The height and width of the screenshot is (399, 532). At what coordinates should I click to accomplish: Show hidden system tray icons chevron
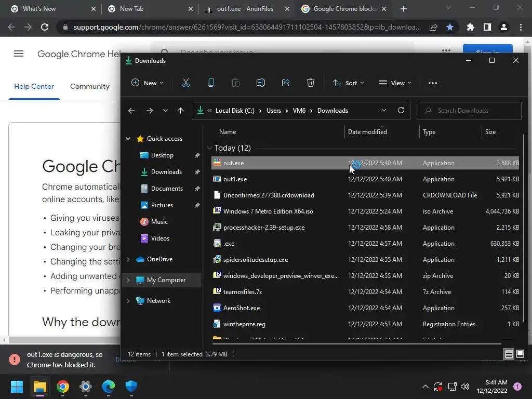pyautogui.click(x=425, y=387)
